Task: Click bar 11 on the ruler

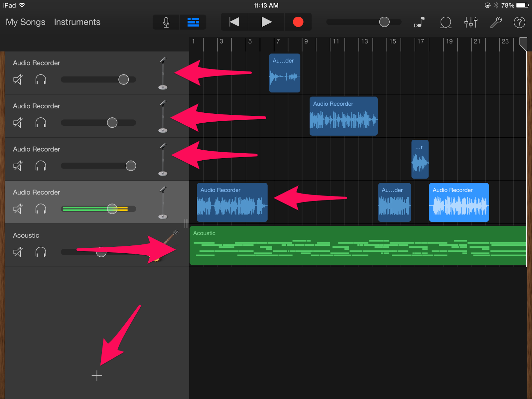Action: pyautogui.click(x=336, y=42)
